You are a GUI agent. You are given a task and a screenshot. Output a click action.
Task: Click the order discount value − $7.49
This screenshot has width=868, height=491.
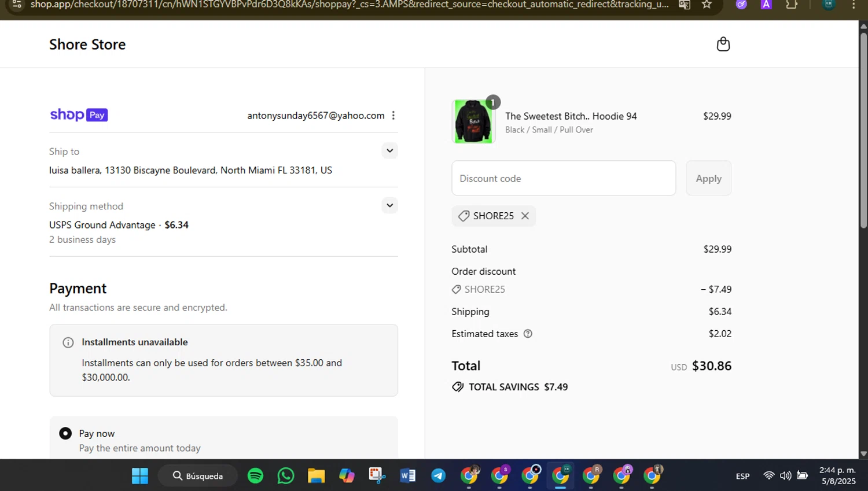(716, 289)
